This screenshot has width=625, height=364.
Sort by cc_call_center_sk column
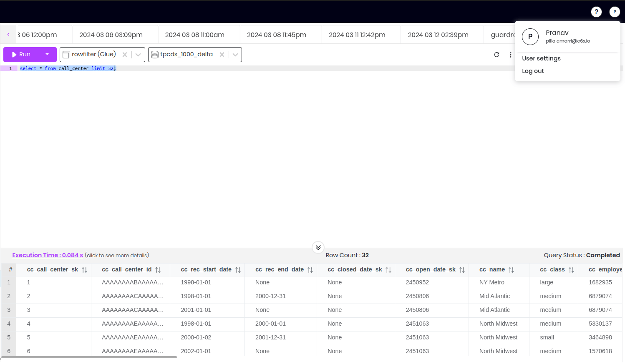click(84, 270)
